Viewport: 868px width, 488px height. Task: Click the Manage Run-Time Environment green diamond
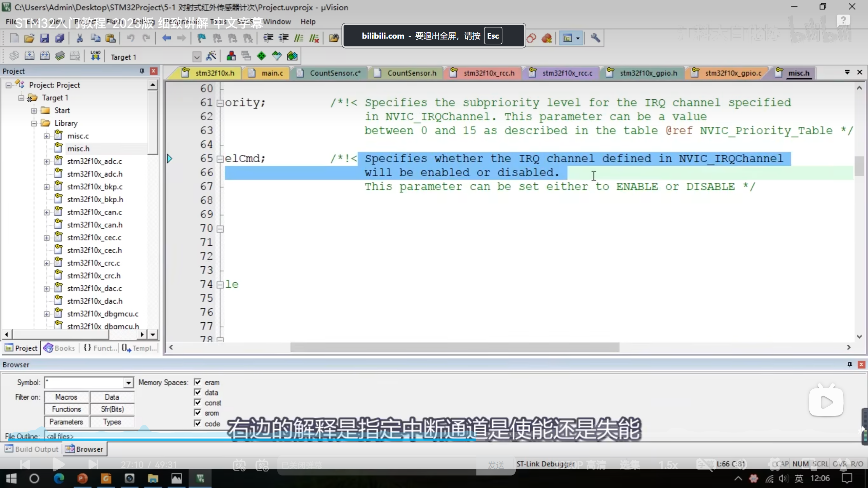(x=261, y=56)
